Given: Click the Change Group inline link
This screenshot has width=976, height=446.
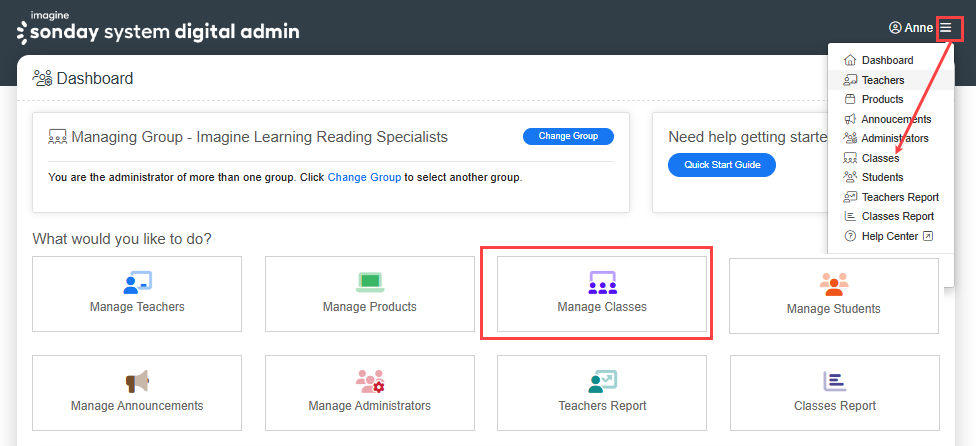Looking at the screenshot, I should tap(364, 177).
